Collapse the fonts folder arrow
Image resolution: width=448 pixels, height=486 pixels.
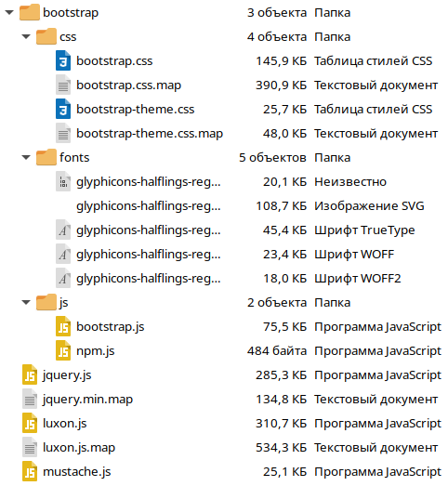click(26, 157)
